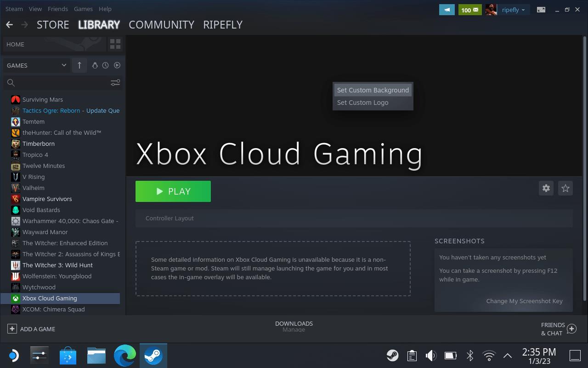This screenshot has height=368, width=588.
Task: Enter Big Picture mode
Action: click(541, 10)
